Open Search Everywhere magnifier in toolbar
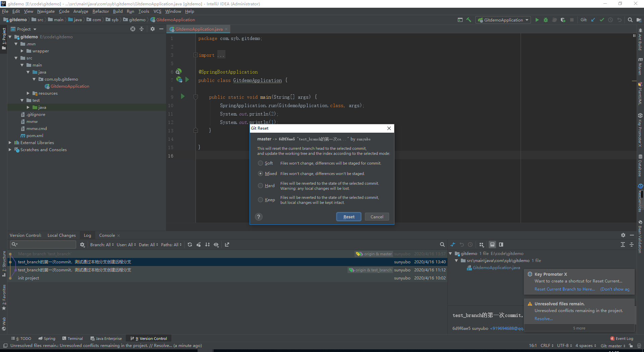Image resolution: width=644 pixels, height=352 pixels. pyautogui.click(x=630, y=20)
